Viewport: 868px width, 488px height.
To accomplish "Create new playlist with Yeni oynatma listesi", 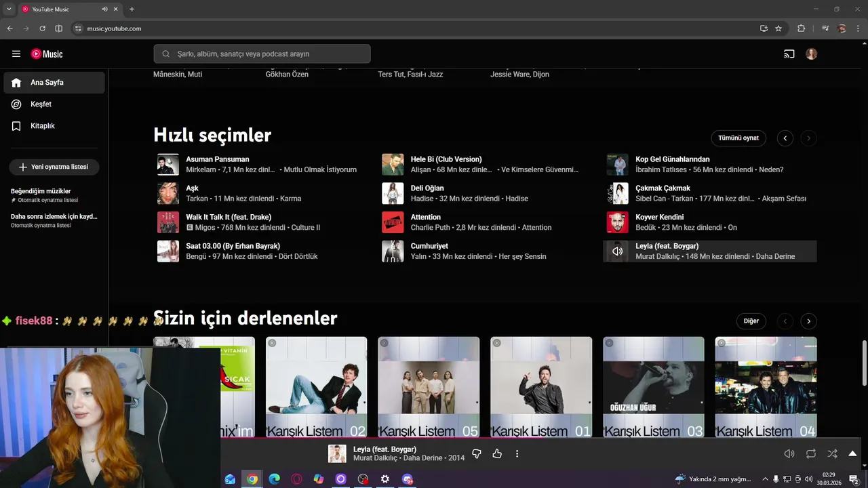I will pyautogui.click(x=54, y=167).
